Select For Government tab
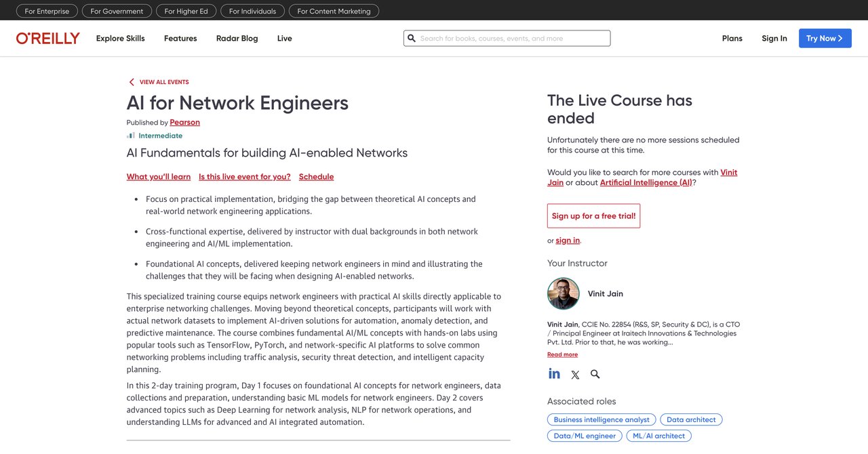 (x=117, y=11)
